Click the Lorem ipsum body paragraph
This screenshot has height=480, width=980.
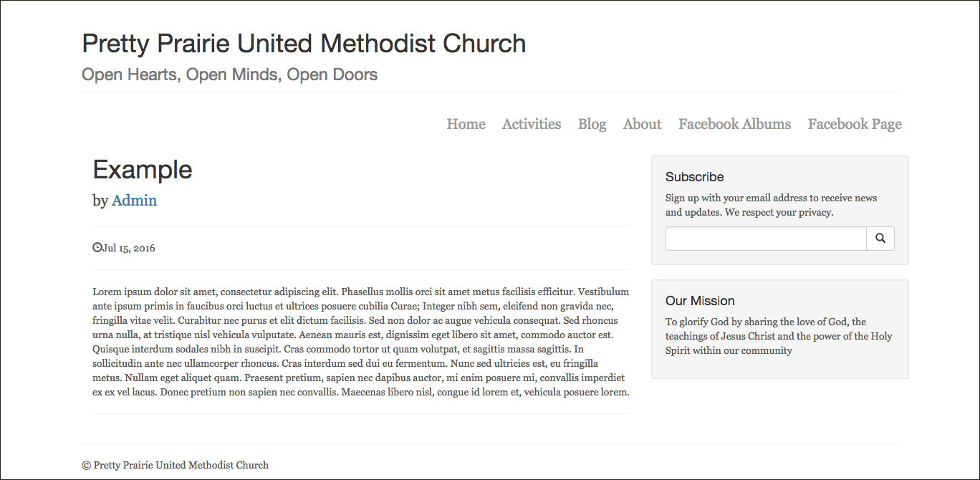click(x=361, y=342)
